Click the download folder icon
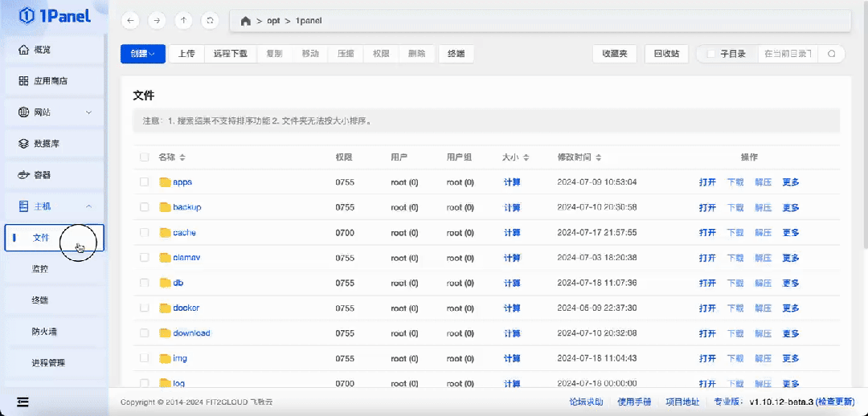Viewport: 868px width, 416px height. (165, 333)
